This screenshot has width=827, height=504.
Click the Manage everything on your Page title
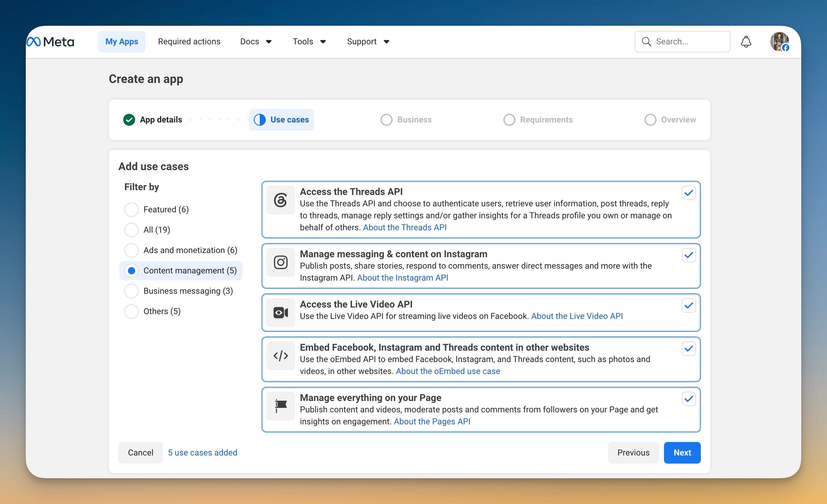(370, 398)
